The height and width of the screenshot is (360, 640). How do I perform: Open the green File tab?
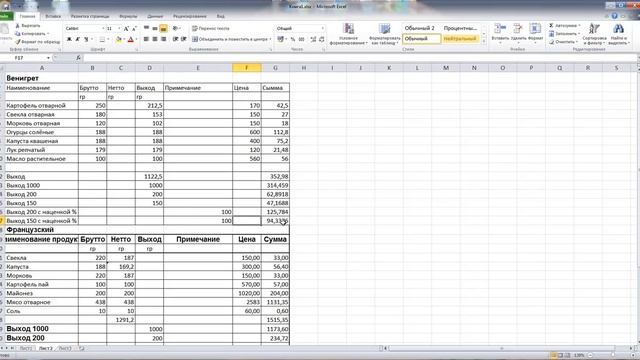[x=5, y=16]
